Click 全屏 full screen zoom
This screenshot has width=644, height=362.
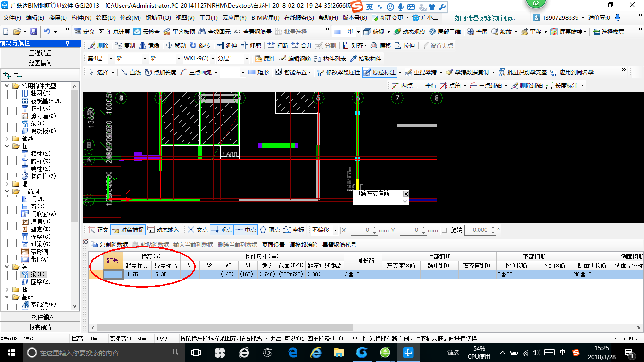(x=477, y=32)
